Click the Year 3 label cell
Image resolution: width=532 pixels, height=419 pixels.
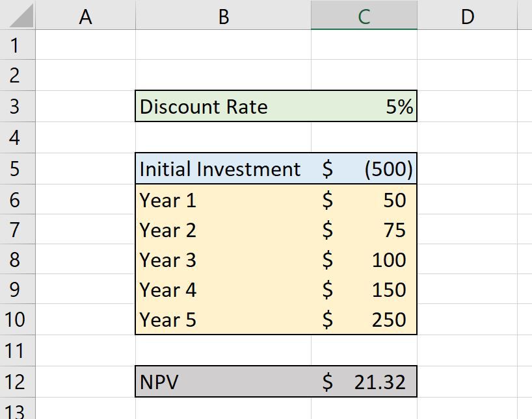click(x=223, y=259)
